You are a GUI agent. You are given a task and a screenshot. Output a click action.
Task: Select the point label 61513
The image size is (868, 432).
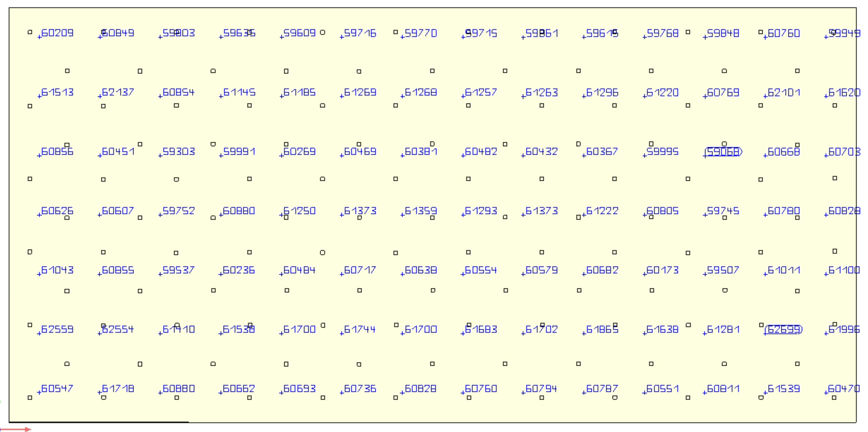[57, 92]
